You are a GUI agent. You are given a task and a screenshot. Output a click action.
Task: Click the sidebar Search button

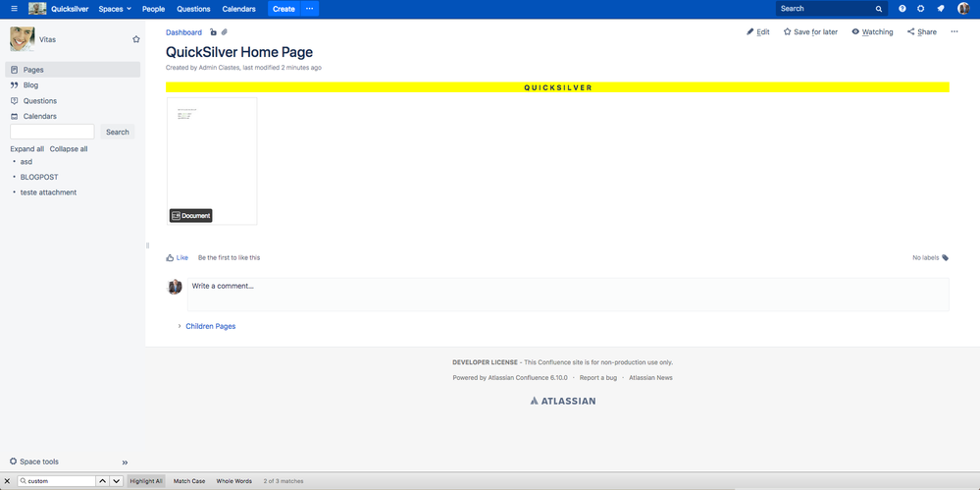[x=118, y=132]
